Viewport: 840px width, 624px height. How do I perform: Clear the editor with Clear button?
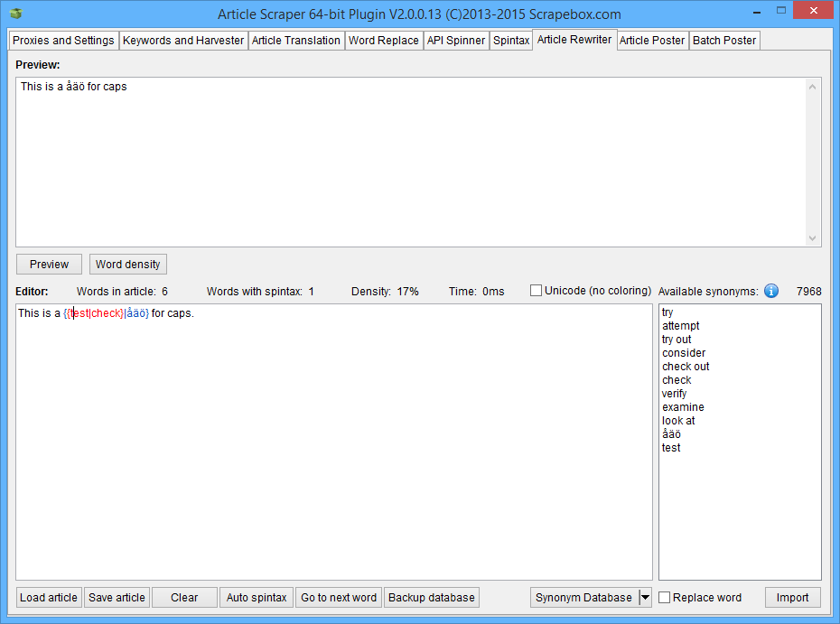184,597
